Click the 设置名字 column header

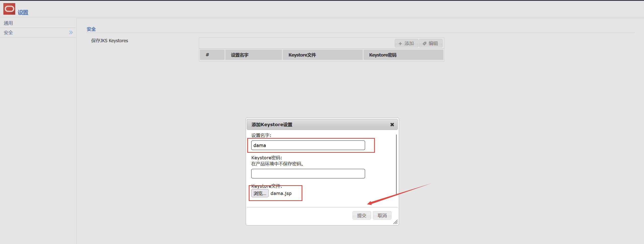pyautogui.click(x=253, y=55)
